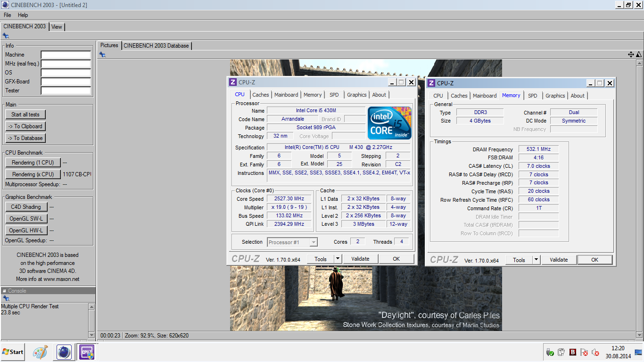Image resolution: width=644 pixels, height=362 pixels.
Task: Open CPU tab in right CPU-Z window
Action: [438, 96]
